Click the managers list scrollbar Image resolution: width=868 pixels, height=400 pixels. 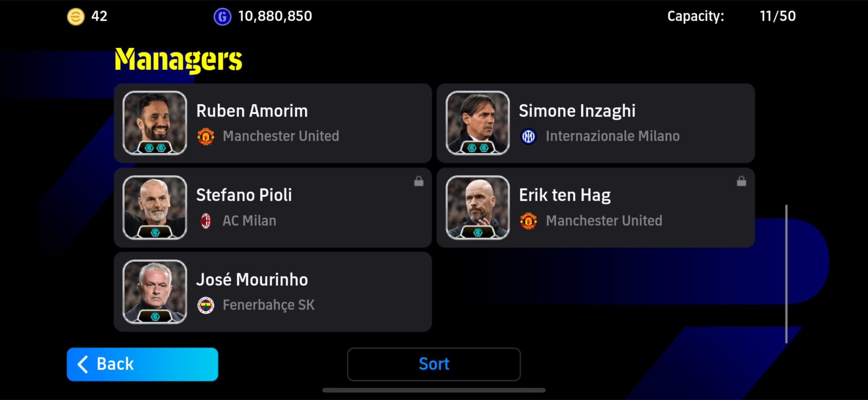pos(786,274)
